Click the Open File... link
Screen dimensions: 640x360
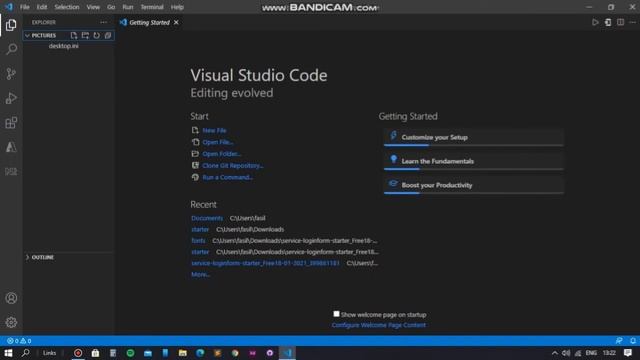pos(218,142)
